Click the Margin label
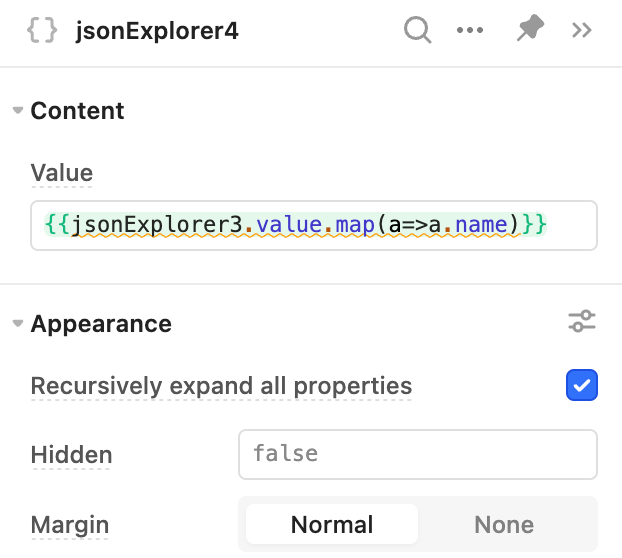Image resolution: width=622 pixels, height=558 pixels. point(70,524)
